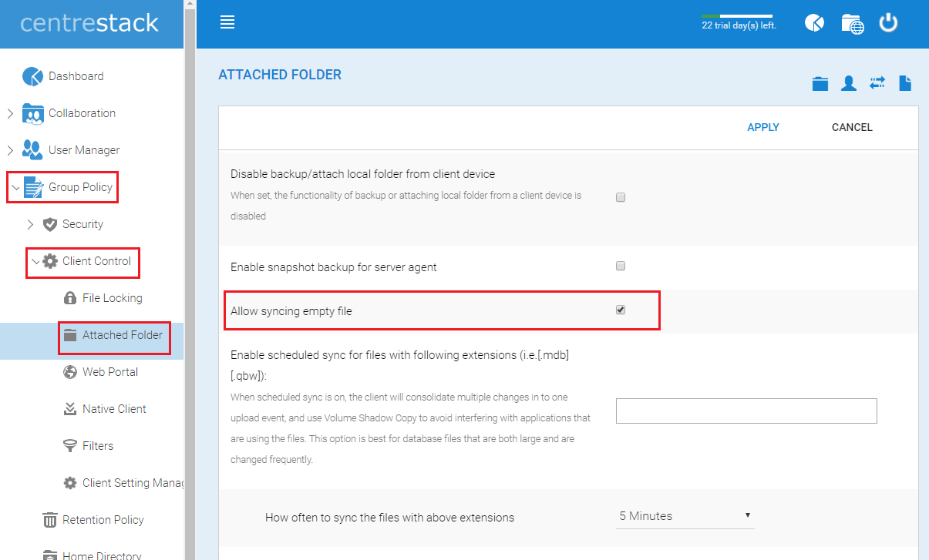Click the Native Client download icon
Image resolution: width=929 pixels, height=560 pixels.
click(70, 409)
